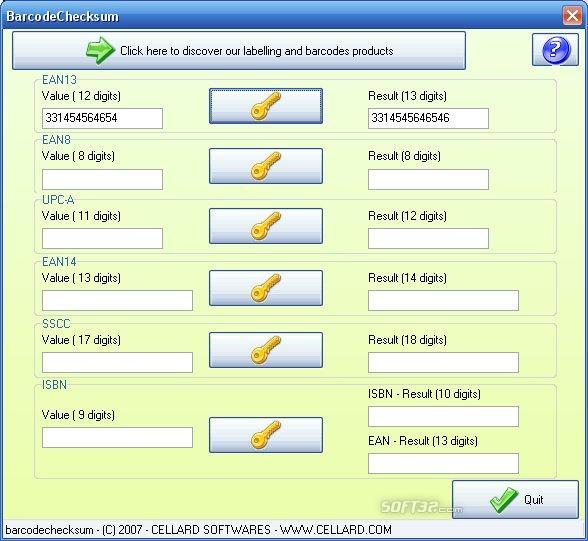Focus the EAN8 value input field
588x541 pixels.
coord(102,179)
